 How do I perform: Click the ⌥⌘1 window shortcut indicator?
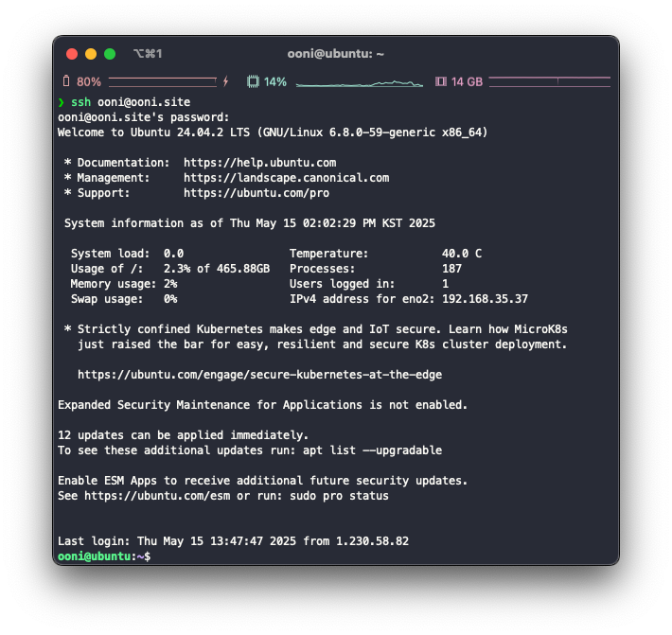tap(148, 54)
